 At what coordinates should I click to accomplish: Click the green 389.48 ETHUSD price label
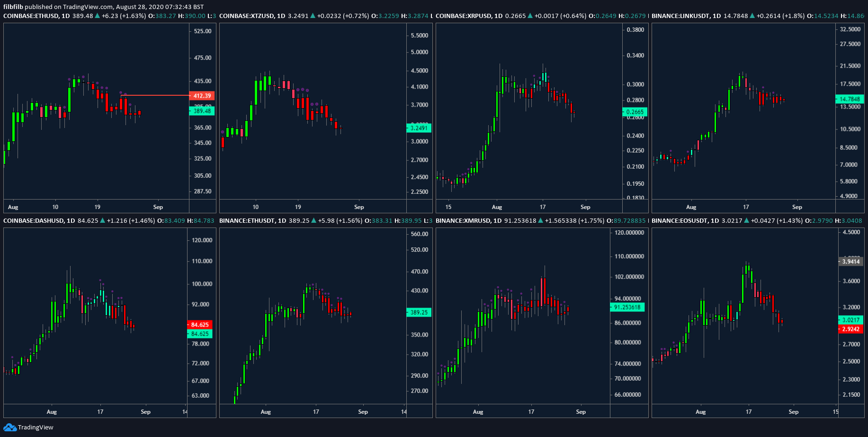(202, 111)
